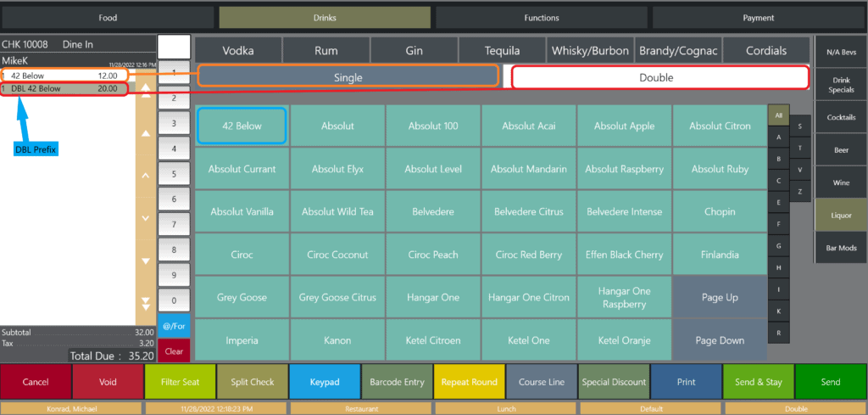
Task: Filter vodka list by letter G
Action: pyautogui.click(x=779, y=245)
